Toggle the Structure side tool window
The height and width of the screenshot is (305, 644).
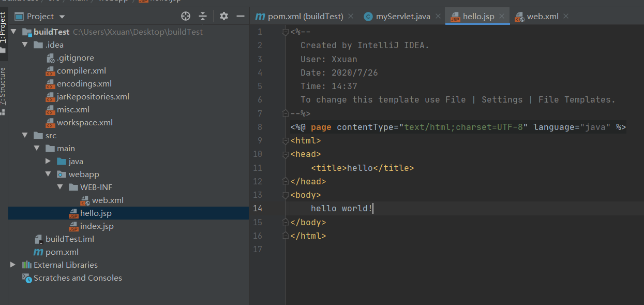click(x=3, y=91)
